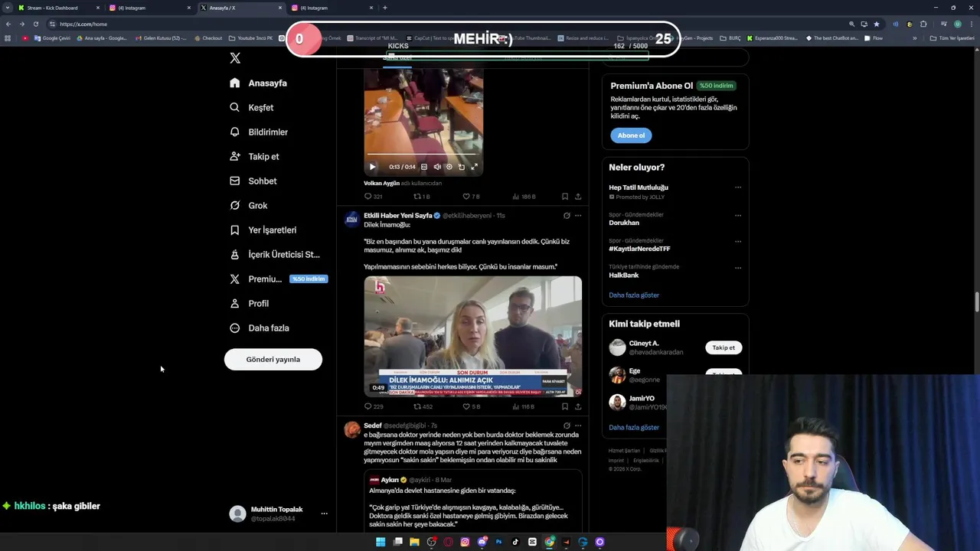Open Photoshop from the taskbar

click(498, 542)
